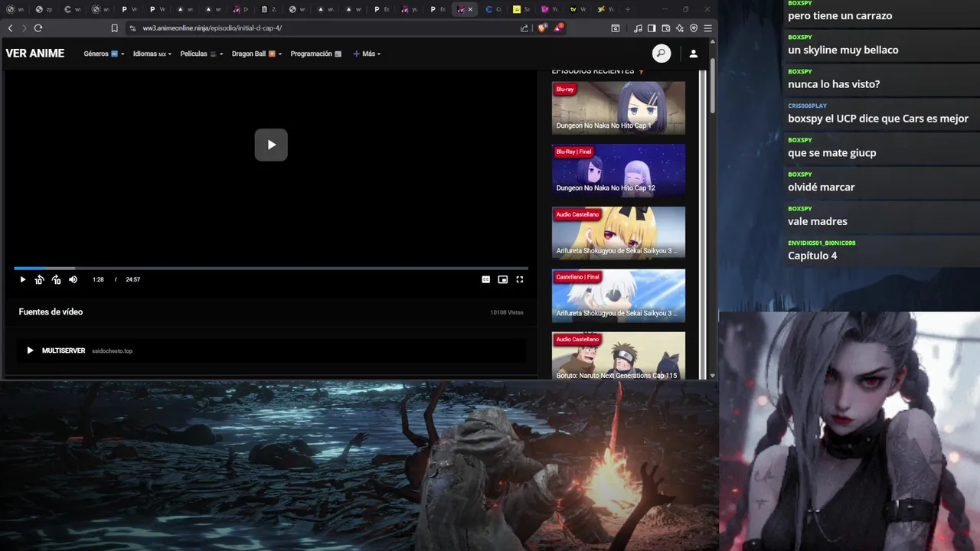Switch to the yellow-icon Se tab
The height and width of the screenshot is (551, 980).
[x=521, y=9]
